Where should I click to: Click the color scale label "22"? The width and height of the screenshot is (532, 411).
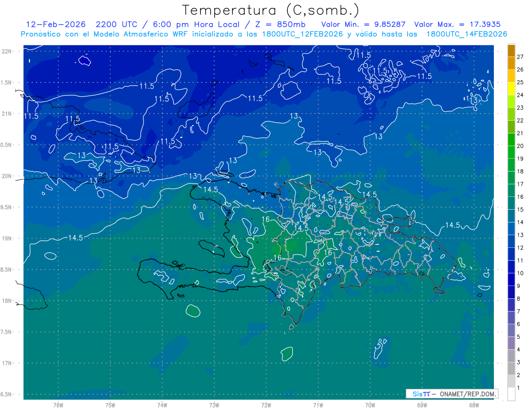[x=520, y=120]
